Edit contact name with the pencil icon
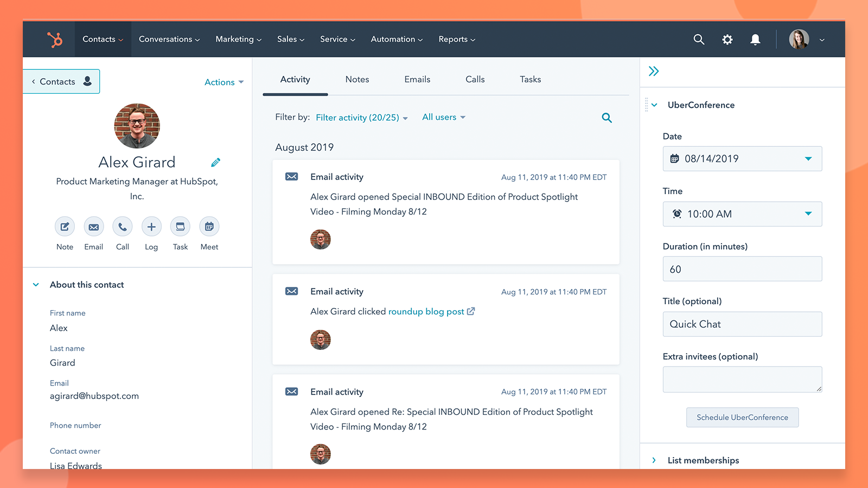This screenshot has height=488, width=868. tap(215, 163)
